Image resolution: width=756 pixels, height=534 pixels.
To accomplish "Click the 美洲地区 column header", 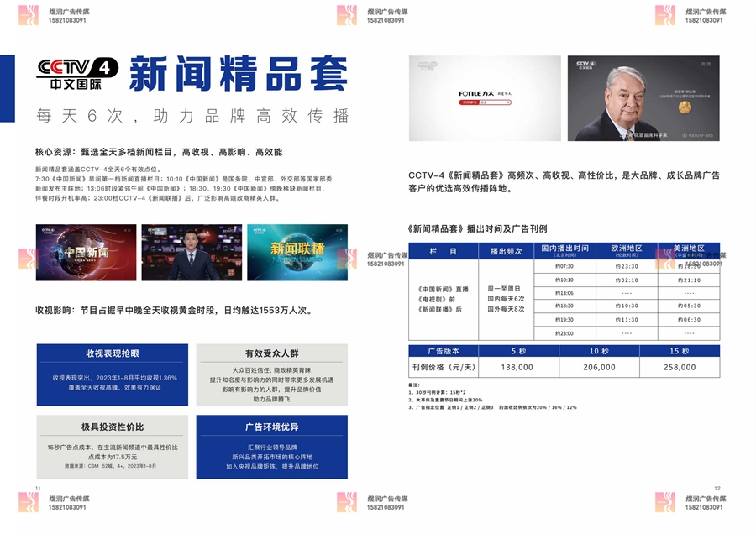I will (689, 250).
